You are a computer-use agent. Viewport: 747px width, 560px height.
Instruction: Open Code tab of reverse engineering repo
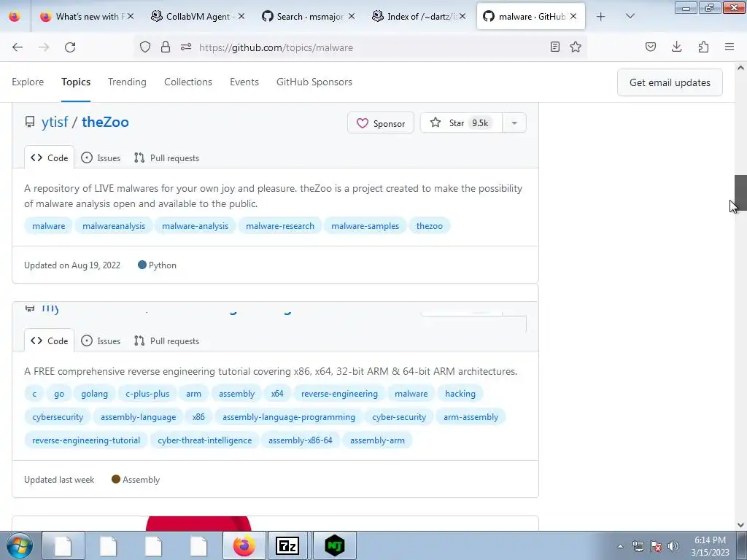click(50, 341)
